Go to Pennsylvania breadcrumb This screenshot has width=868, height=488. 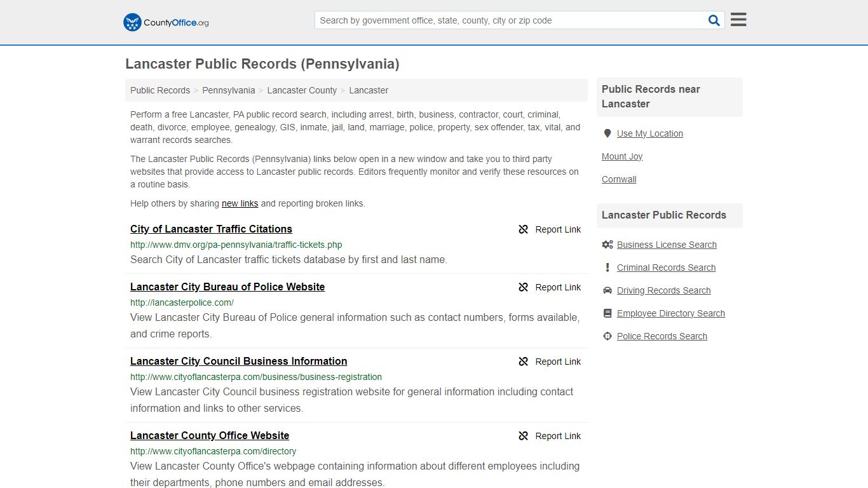click(x=229, y=90)
